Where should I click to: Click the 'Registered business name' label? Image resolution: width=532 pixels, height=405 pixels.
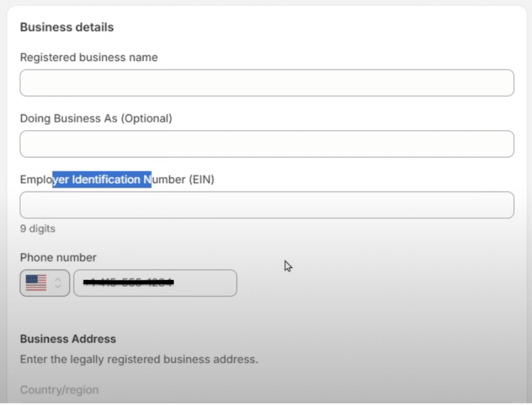89,58
